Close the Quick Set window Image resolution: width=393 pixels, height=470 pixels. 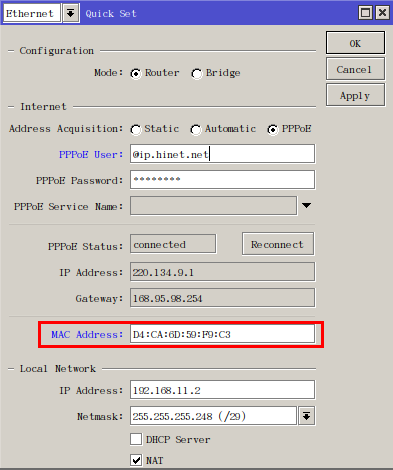[x=383, y=13]
